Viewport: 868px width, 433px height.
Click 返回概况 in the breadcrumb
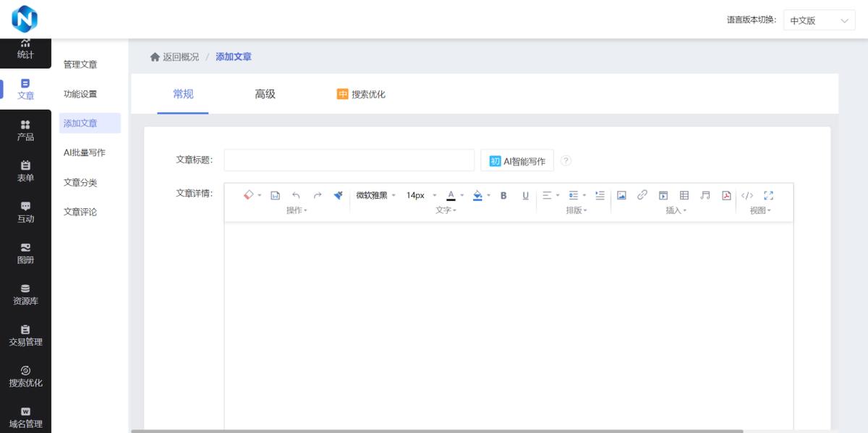pyautogui.click(x=179, y=56)
